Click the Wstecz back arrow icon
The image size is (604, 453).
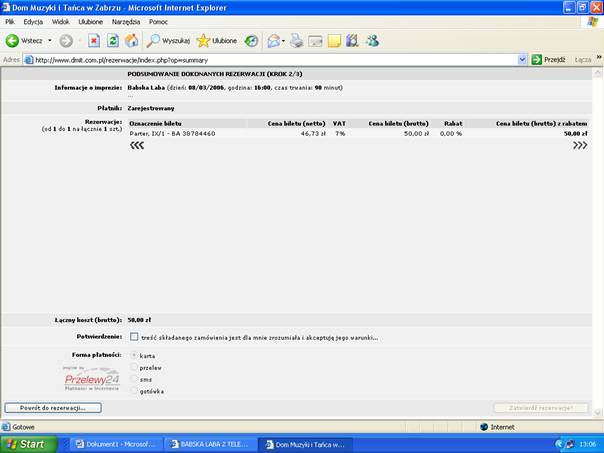tap(13, 41)
